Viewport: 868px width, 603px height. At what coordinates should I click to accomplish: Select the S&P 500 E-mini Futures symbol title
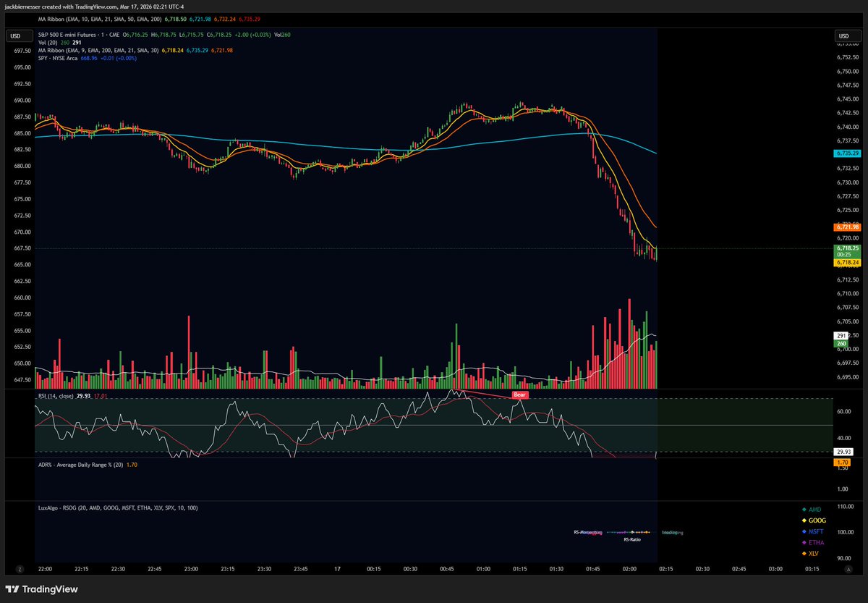click(x=77, y=34)
